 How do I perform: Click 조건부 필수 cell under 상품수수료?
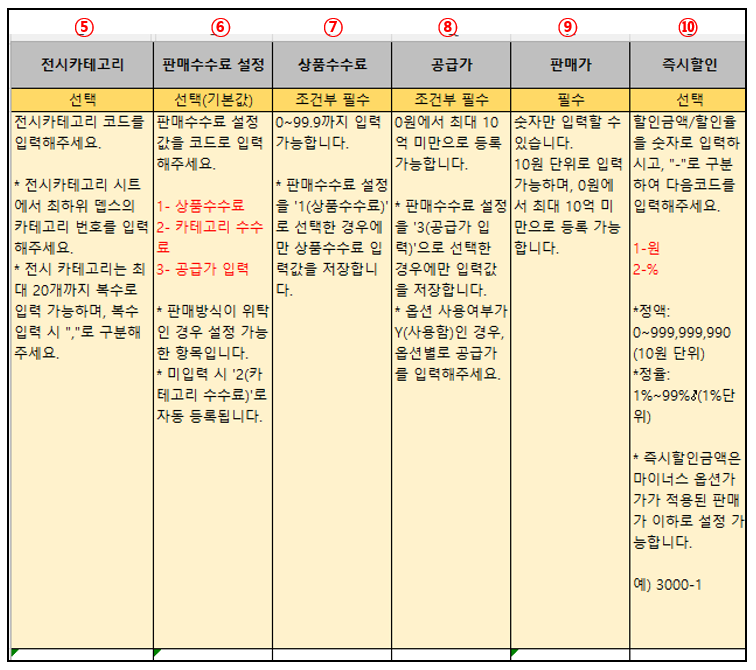(332, 99)
